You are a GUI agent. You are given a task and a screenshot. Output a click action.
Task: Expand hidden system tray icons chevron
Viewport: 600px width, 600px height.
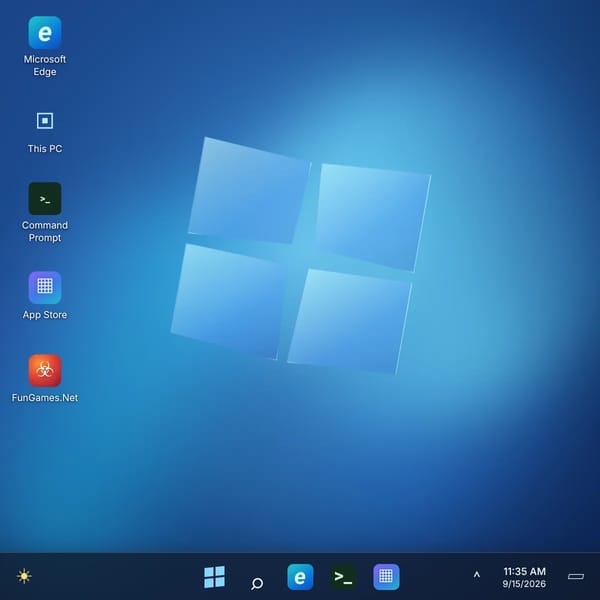click(477, 575)
